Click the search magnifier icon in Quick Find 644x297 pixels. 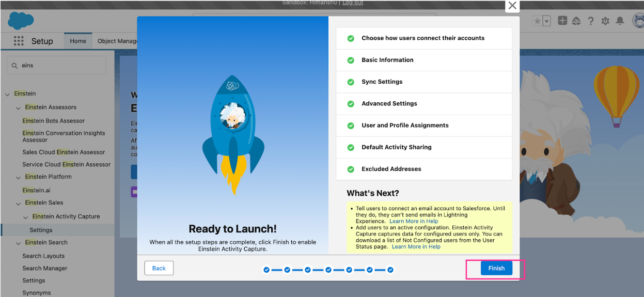[15, 66]
